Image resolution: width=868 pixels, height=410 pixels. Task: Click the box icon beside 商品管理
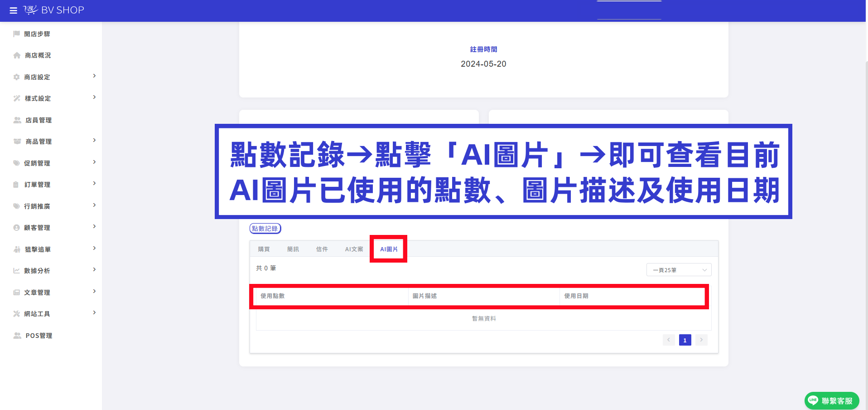17,142
